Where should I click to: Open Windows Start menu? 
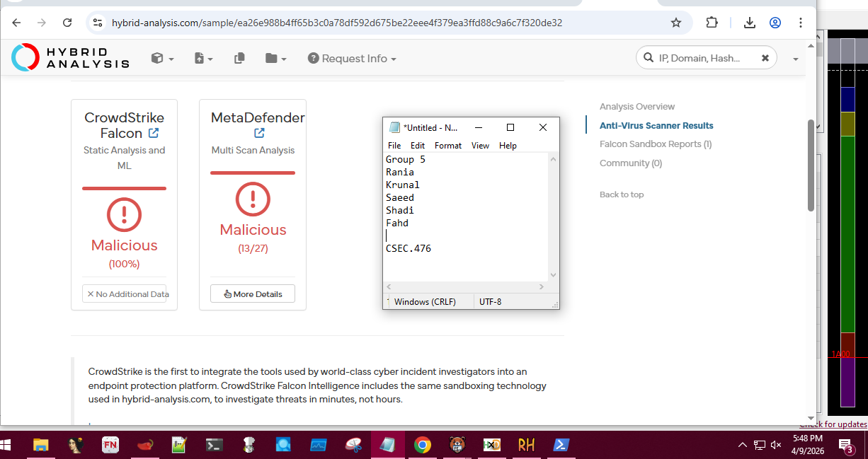7,445
